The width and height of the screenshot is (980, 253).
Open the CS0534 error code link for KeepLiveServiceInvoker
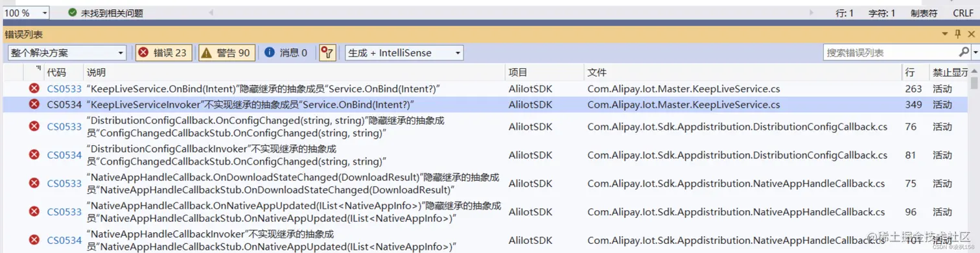(x=64, y=104)
